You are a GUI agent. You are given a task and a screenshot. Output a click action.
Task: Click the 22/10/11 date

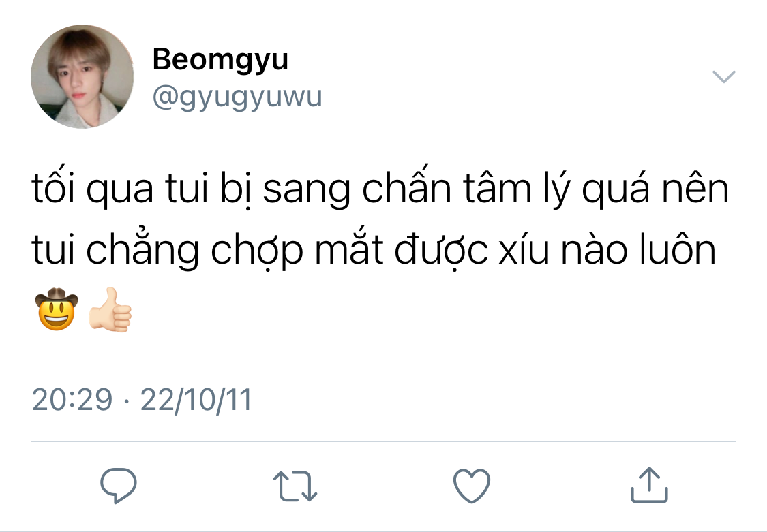point(196,400)
